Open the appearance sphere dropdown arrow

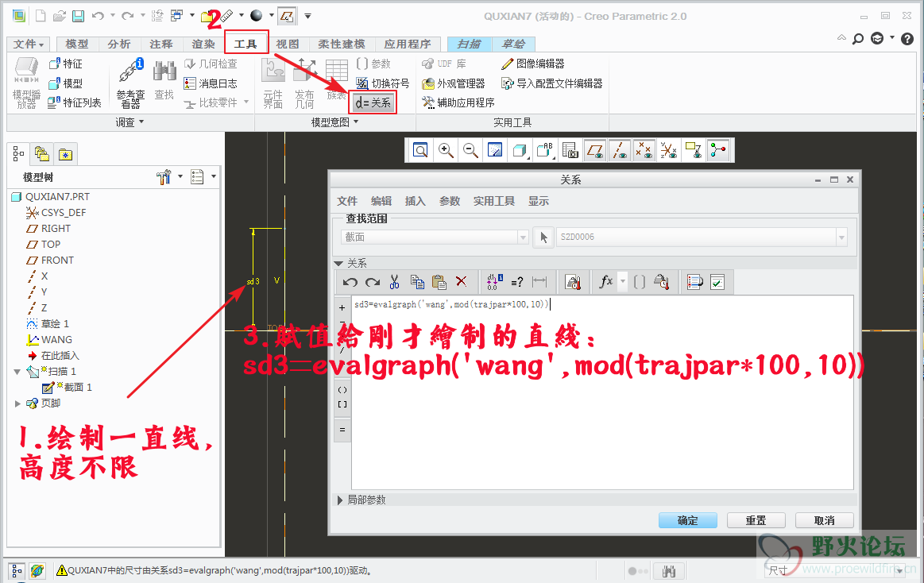pyautogui.click(x=271, y=16)
